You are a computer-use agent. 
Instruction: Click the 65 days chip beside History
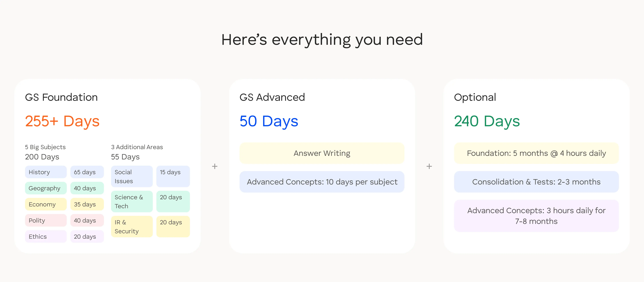pos(87,172)
